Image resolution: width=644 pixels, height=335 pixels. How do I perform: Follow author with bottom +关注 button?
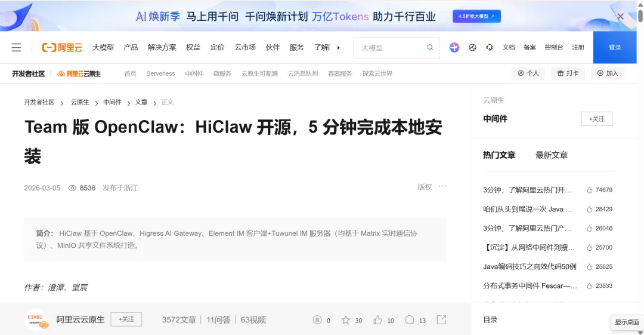coord(126,319)
